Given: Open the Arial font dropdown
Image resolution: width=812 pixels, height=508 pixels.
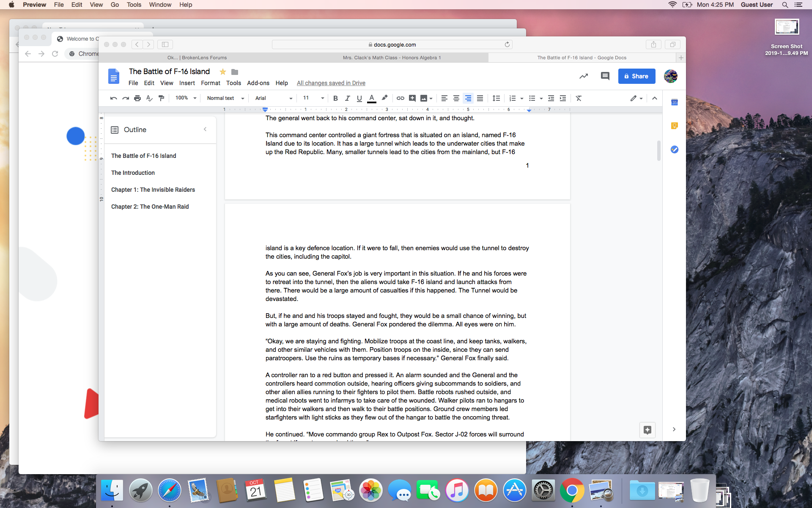Looking at the screenshot, I should point(274,98).
